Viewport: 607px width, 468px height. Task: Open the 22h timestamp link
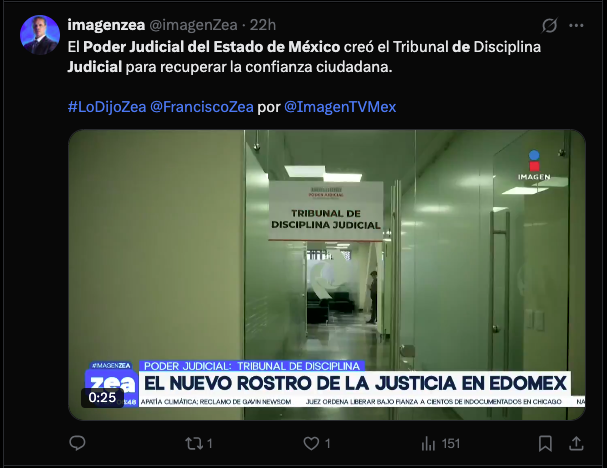pos(262,25)
